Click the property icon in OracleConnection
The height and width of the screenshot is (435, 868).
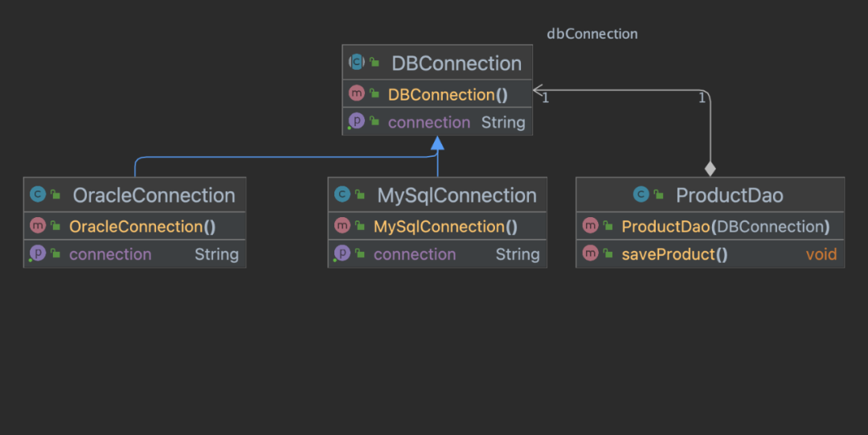pos(38,253)
